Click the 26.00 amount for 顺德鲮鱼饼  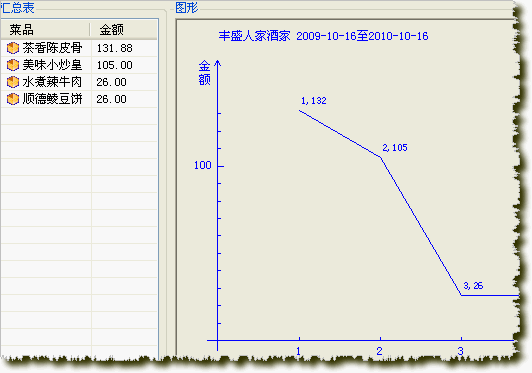111,99
